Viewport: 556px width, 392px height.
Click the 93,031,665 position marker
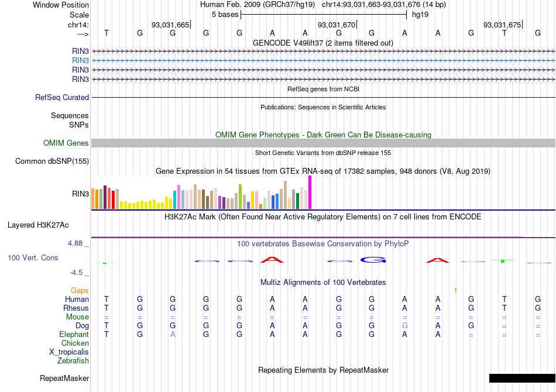pyautogui.click(x=170, y=25)
